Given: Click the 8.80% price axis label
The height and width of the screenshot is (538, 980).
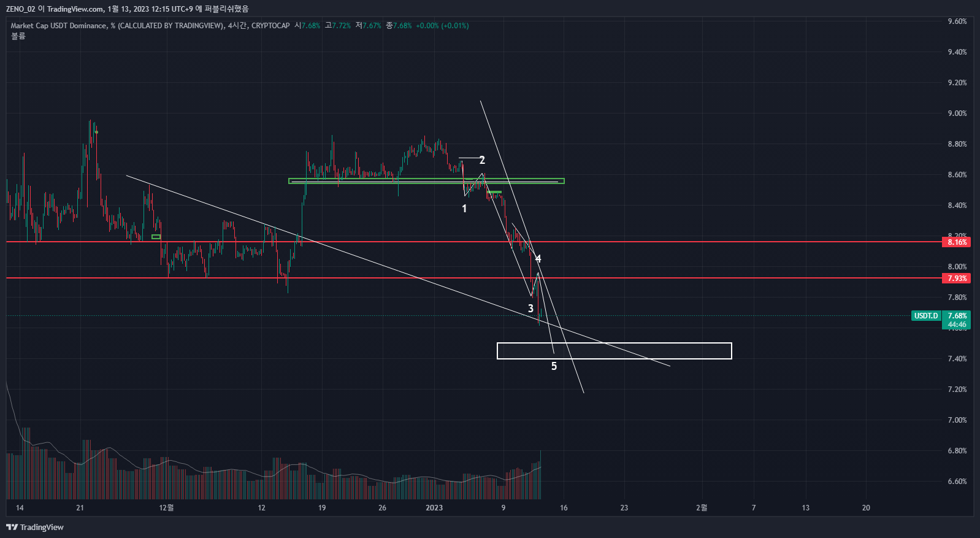Looking at the screenshot, I should click(x=957, y=144).
